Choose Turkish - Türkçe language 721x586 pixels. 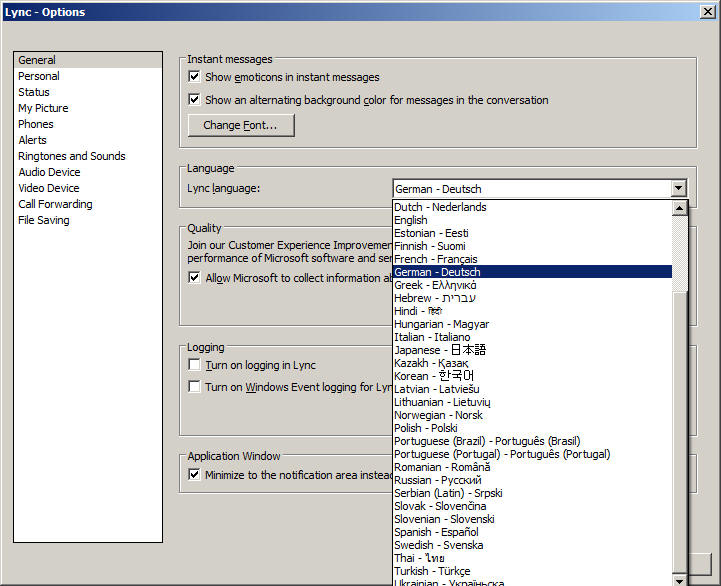point(532,571)
